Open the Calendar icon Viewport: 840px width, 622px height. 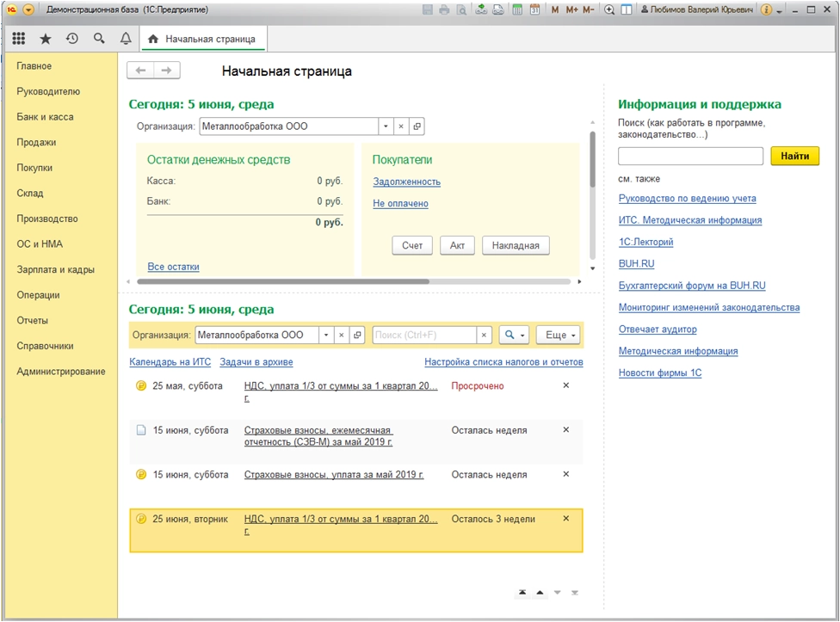click(534, 9)
